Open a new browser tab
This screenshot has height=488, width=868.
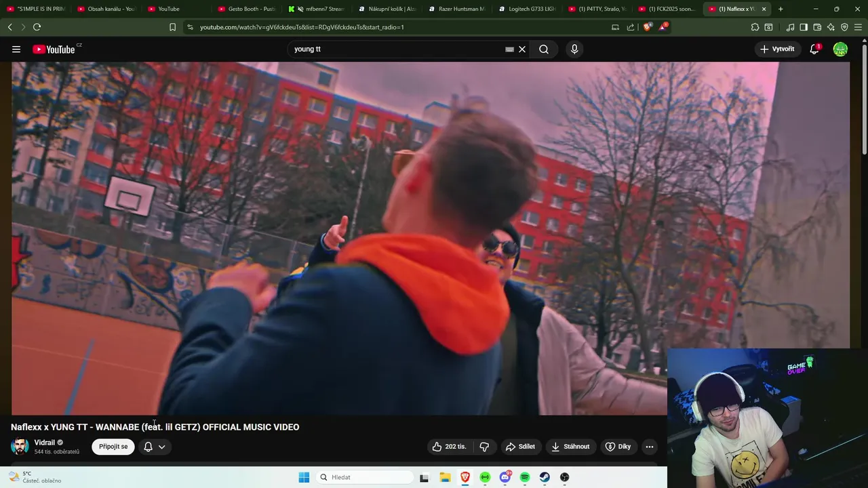point(781,9)
